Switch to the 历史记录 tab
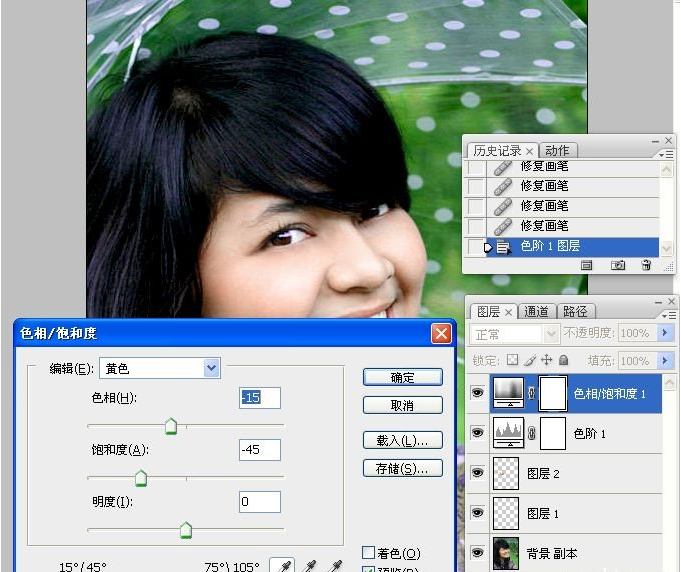 [x=497, y=151]
